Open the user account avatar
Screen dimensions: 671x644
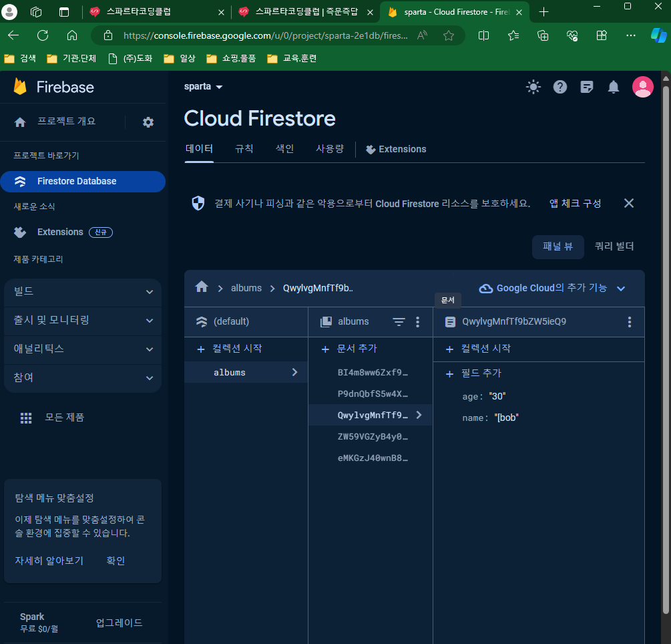pyautogui.click(x=642, y=87)
